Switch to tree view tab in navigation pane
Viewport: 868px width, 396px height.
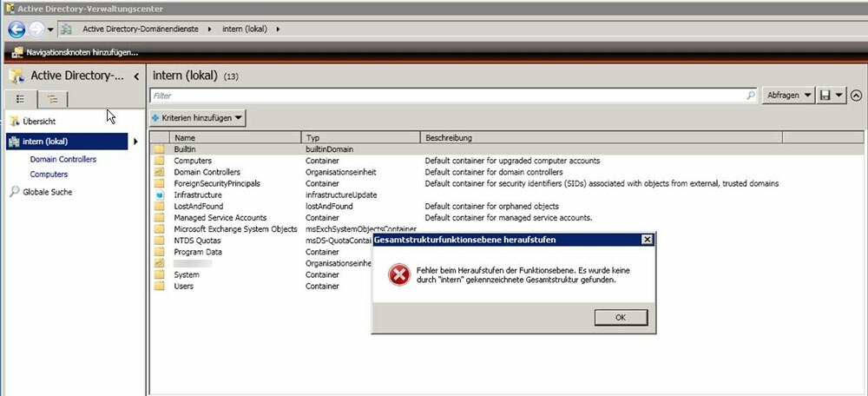point(52,99)
